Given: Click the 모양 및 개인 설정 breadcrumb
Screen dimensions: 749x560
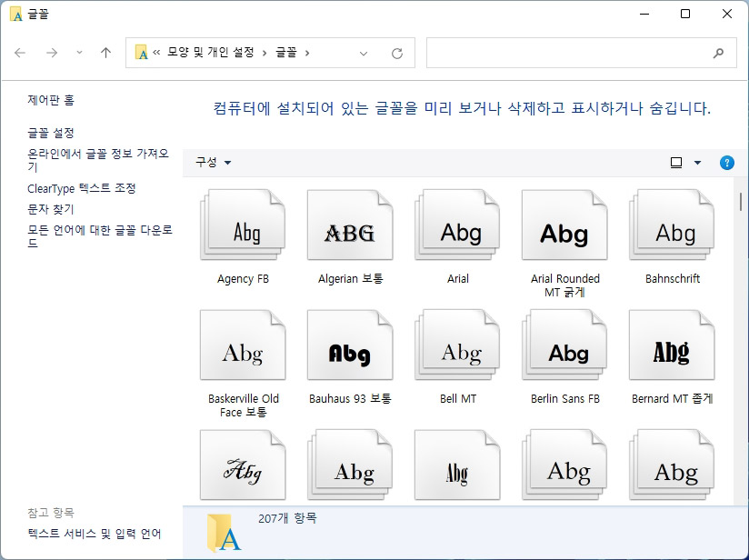Looking at the screenshot, I should [212, 54].
